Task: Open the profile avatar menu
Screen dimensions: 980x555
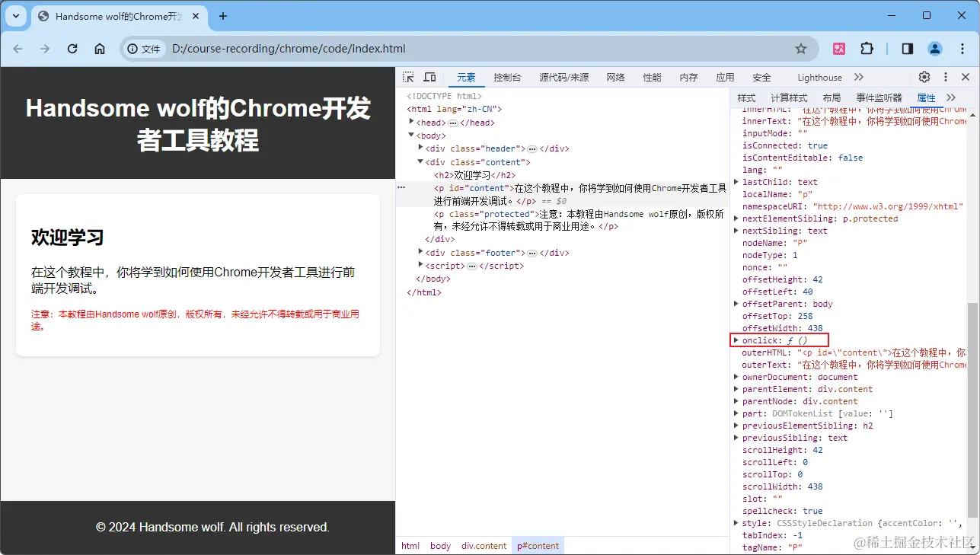Action: 935,49
